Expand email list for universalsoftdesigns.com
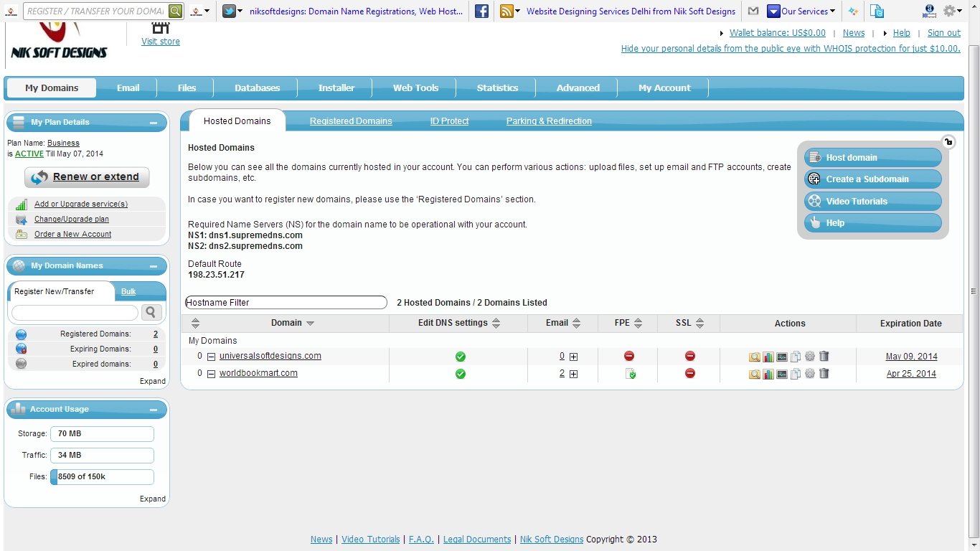The height and width of the screenshot is (551, 980). click(573, 357)
